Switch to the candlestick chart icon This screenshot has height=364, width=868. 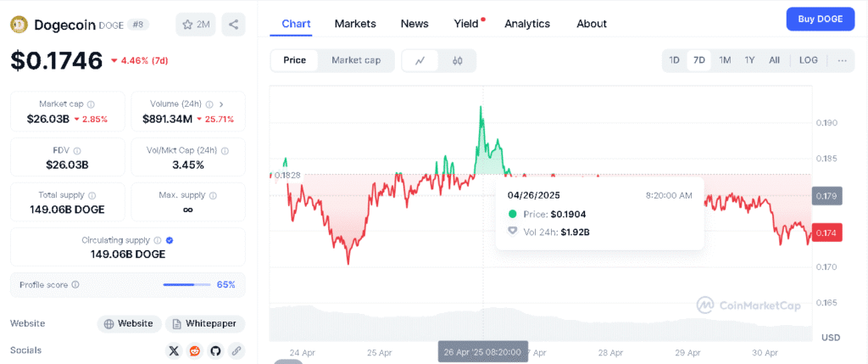tap(458, 60)
